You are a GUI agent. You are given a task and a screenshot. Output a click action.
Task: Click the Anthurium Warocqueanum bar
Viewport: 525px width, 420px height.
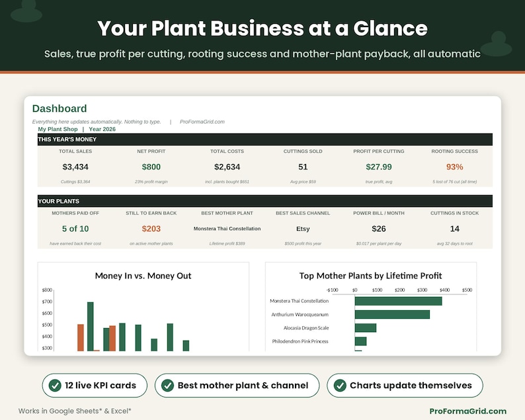click(x=392, y=314)
